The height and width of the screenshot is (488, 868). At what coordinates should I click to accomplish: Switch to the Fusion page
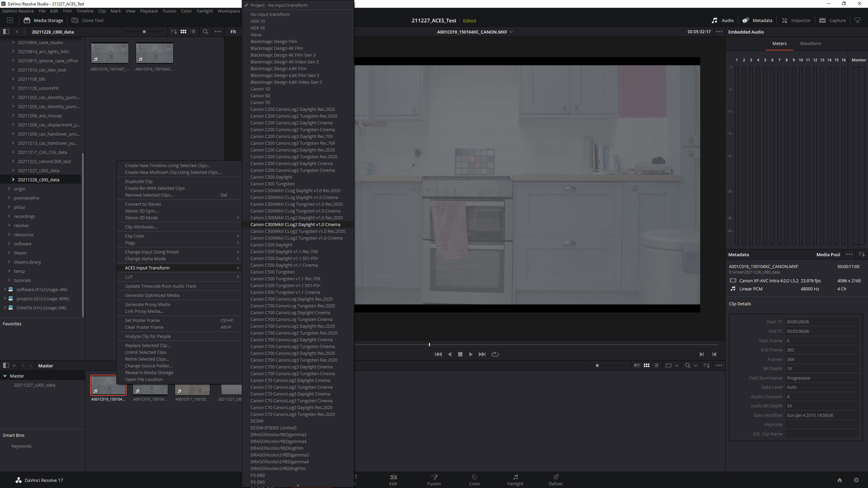coord(434,480)
